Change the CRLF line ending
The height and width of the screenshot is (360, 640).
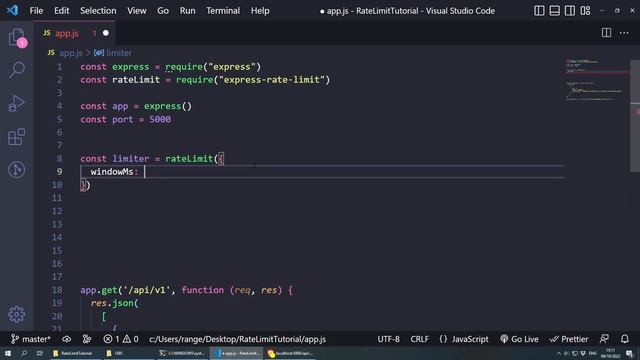420,339
